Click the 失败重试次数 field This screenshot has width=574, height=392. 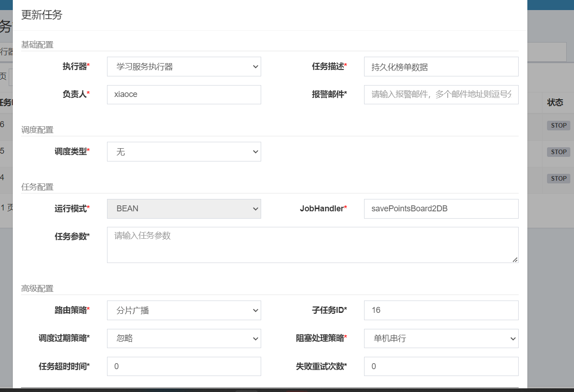(440, 366)
